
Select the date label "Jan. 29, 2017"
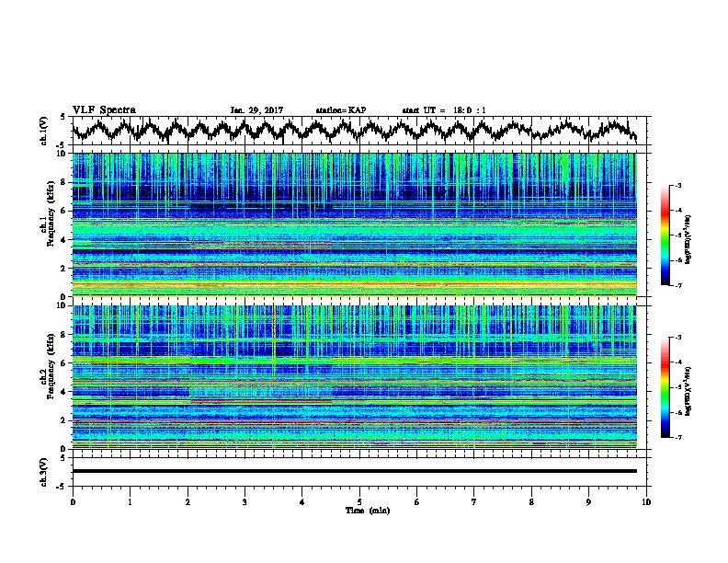tap(256, 110)
